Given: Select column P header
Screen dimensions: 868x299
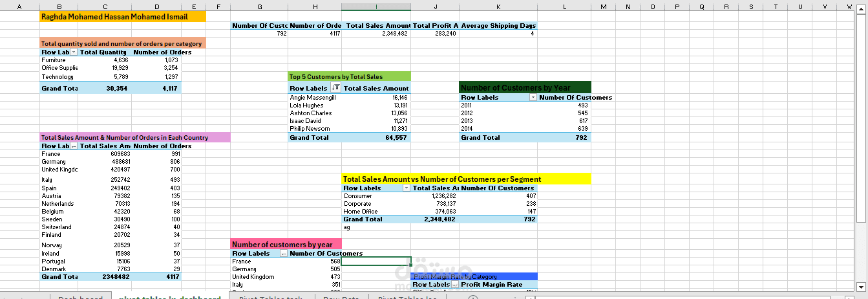Looking at the screenshot, I should (x=677, y=6).
